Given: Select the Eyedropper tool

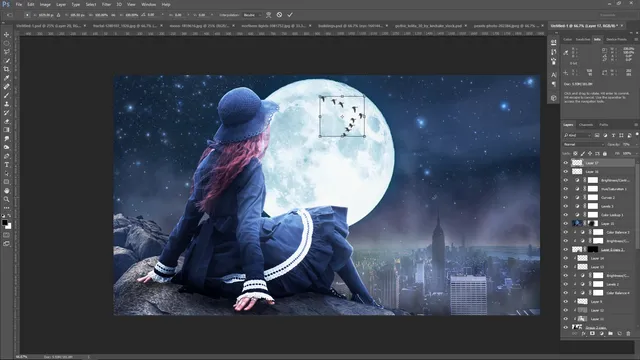Looking at the screenshot, I should pyautogui.click(x=7, y=78).
